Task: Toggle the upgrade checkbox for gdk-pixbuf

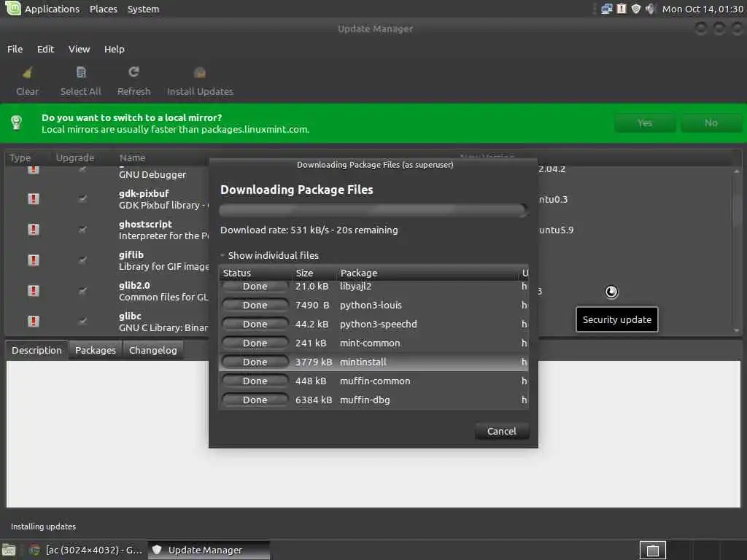Action: [82, 198]
